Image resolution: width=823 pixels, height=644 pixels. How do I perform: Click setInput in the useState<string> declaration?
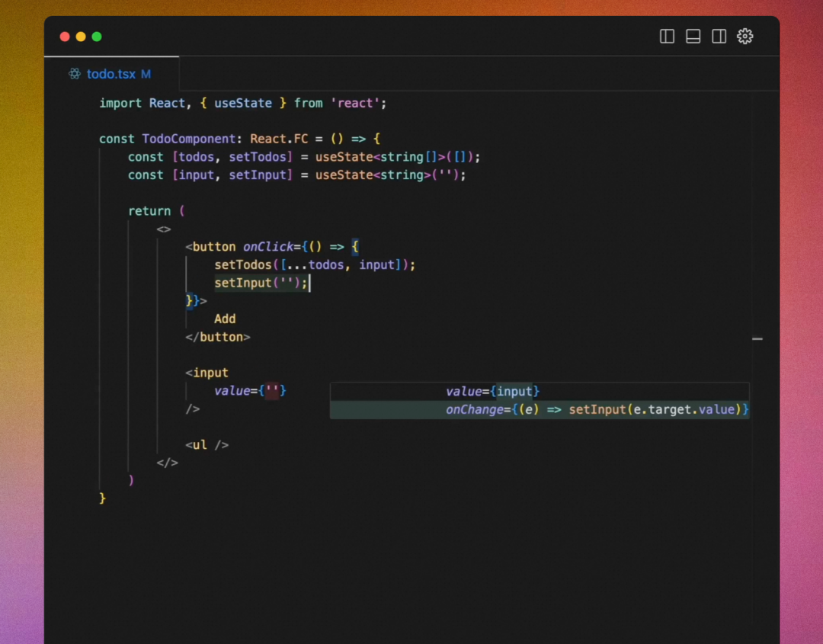[258, 175]
